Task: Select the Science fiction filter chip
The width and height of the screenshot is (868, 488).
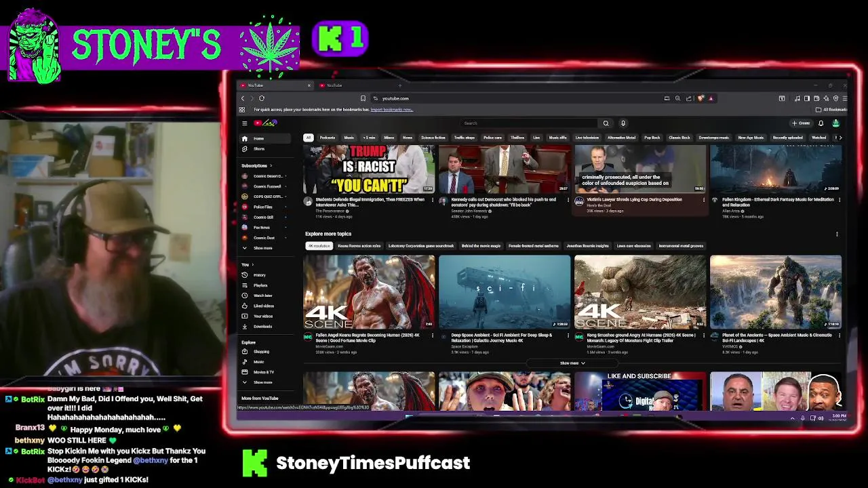Action: [433, 138]
